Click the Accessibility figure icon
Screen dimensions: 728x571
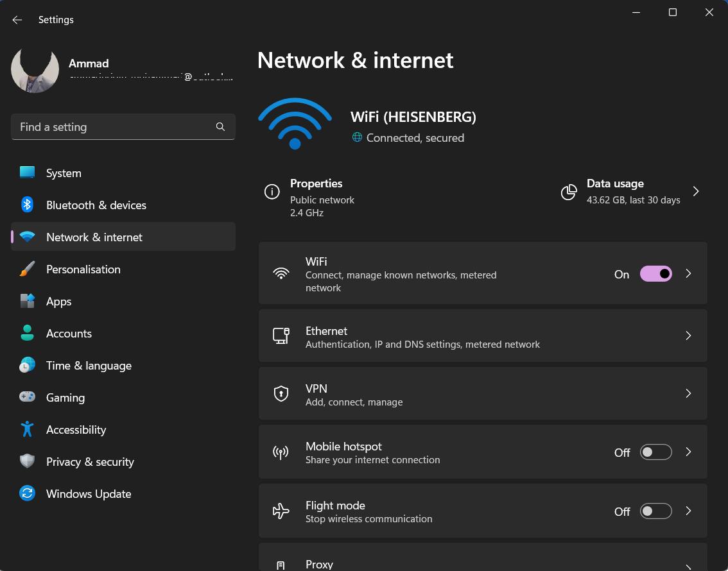pyautogui.click(x=27, y=429)
